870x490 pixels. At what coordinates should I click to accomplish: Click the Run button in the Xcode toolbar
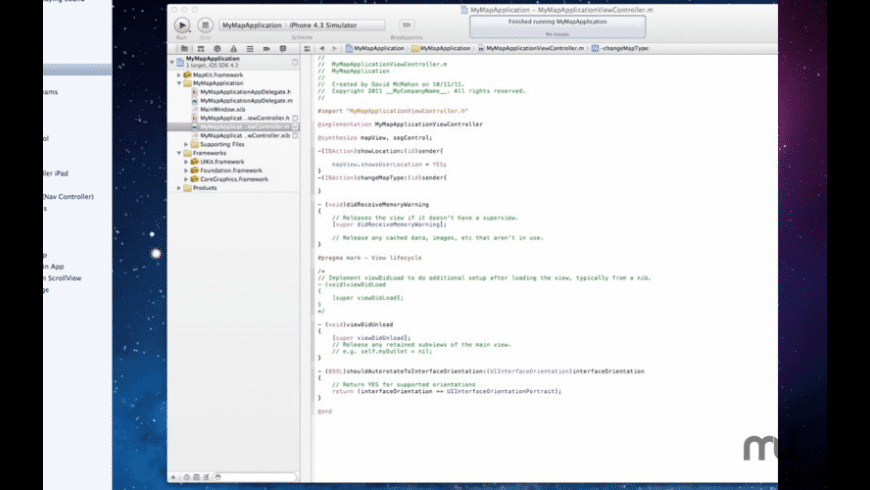coord(182,25)
